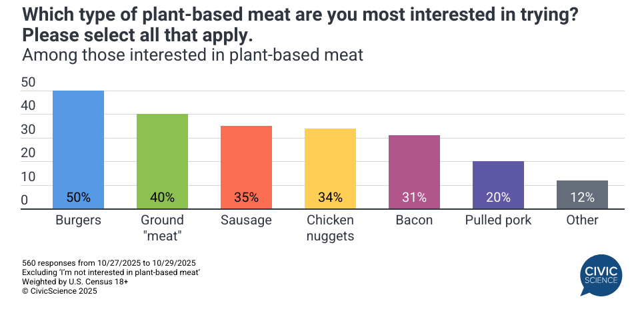The width and height of the screenshot is (644, 313).
Task: Click the Burgers axis label
Action: click(78, 220)
